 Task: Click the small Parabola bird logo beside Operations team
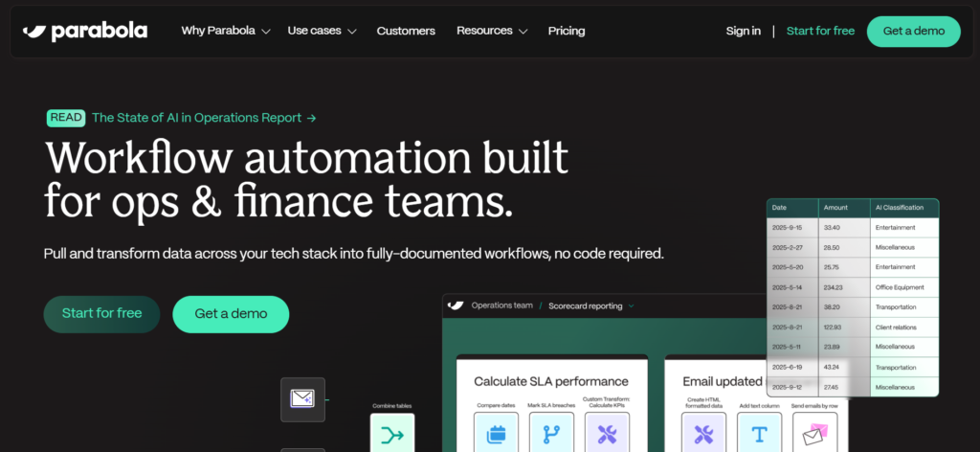(456, 305)
